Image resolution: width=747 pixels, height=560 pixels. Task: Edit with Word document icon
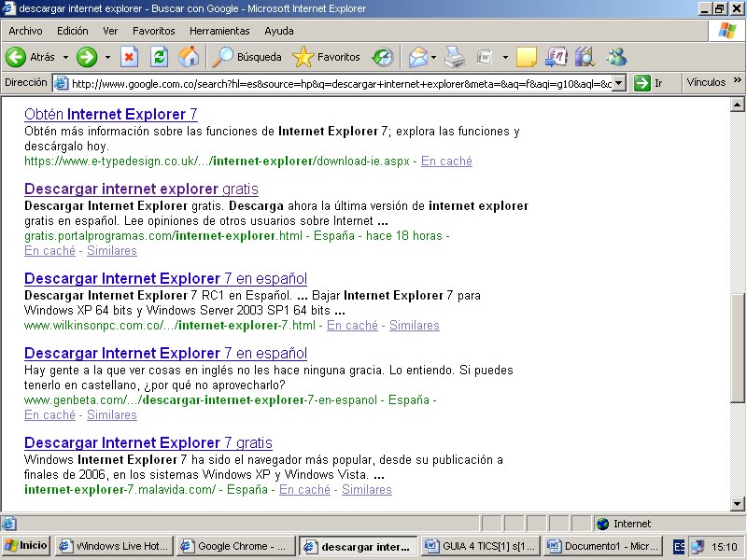pos(485,57)
